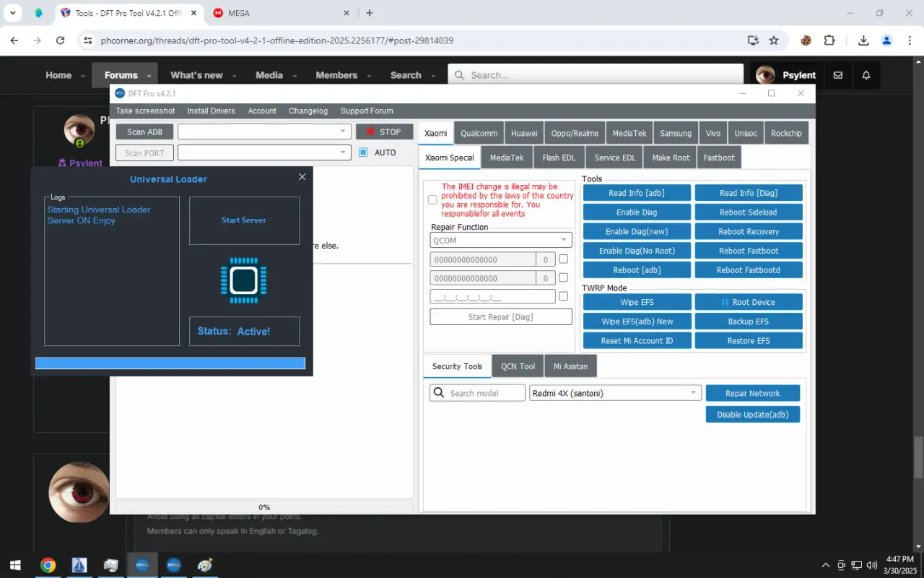Open the cookie extension icon in Chrome toolbar
Screen dimensions: 924x578
pos(806,40)
